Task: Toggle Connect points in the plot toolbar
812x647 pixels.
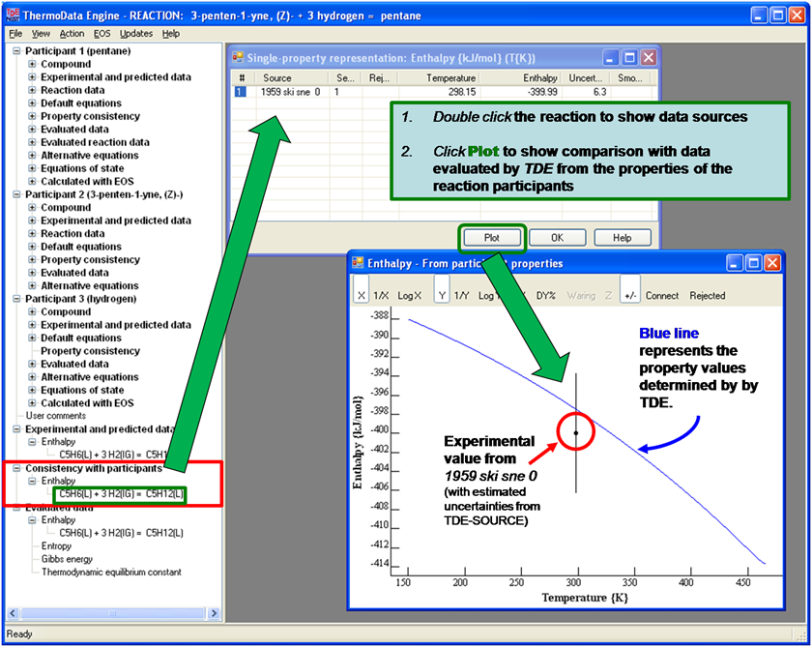Action: 662,296
